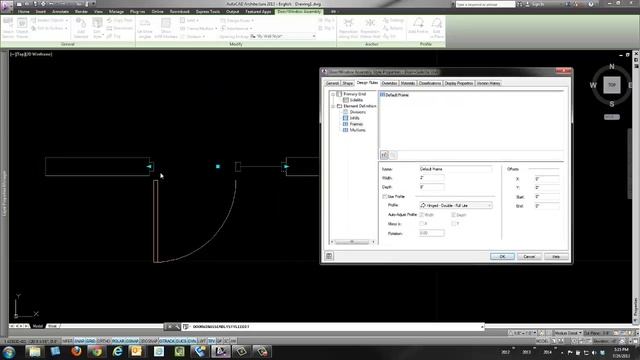The width and height of the screenshot is (640, 360).
Task: Click the frame Width input field
Action: (x=432, y=178)
